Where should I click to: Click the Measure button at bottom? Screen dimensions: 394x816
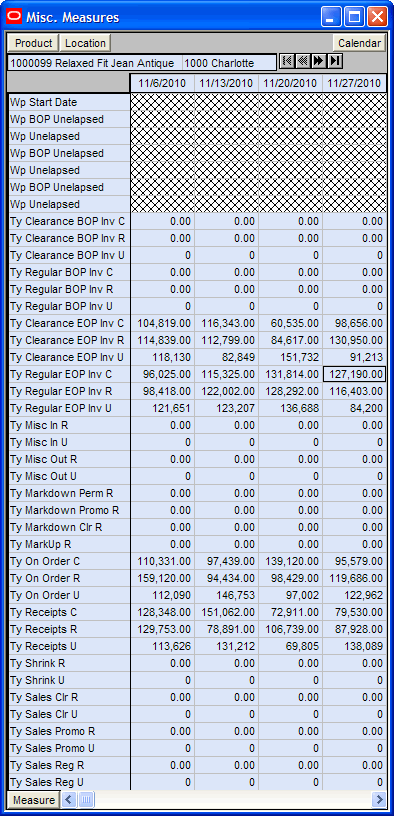[34, 800]
